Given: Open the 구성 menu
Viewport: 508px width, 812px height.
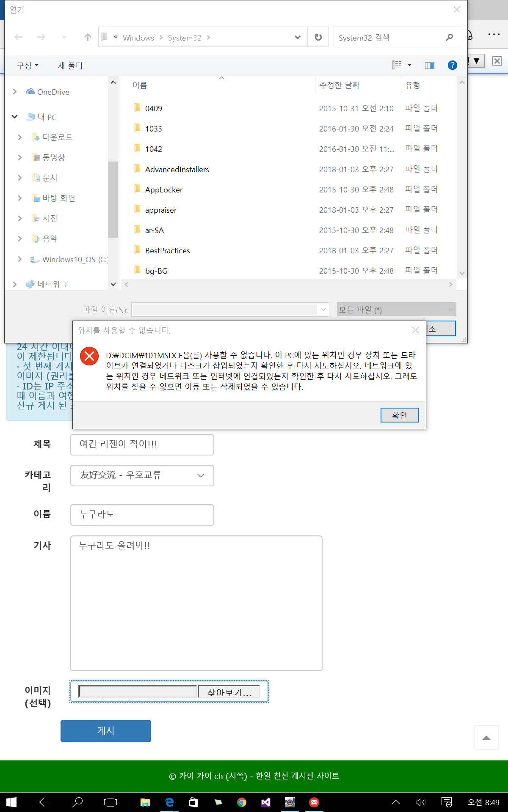Looking at the screenshot, I should point(28,66).
